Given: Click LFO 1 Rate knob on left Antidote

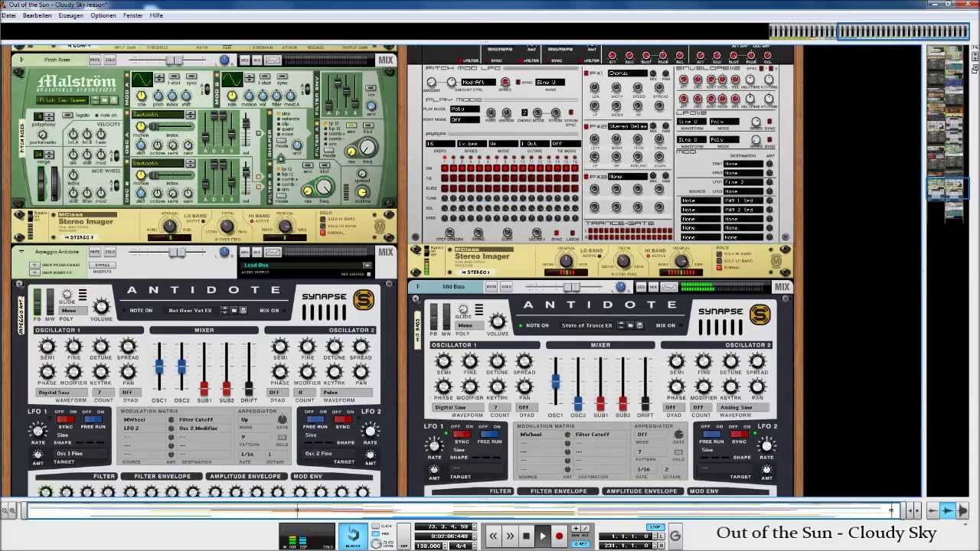Looking at the screenshot, I should (x=38, y=432).
